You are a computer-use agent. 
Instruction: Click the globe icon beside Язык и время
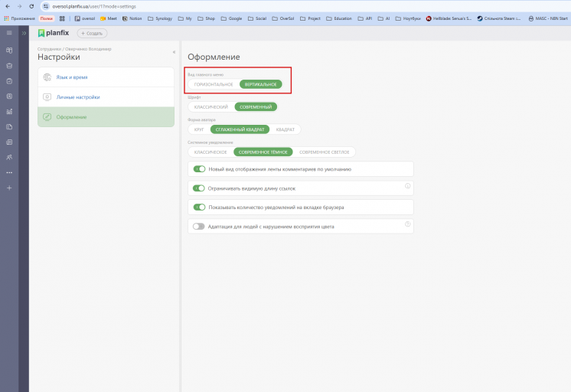tap(47, 77)
